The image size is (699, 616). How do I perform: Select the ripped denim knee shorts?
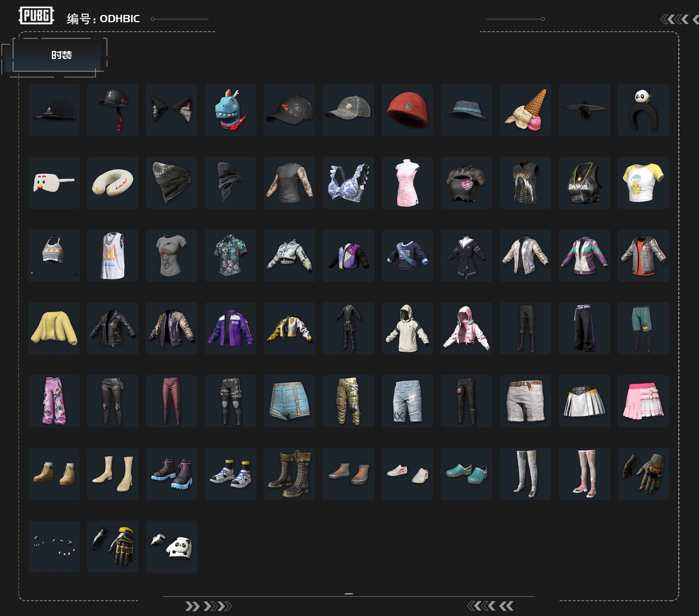click(x=407, y=401)
